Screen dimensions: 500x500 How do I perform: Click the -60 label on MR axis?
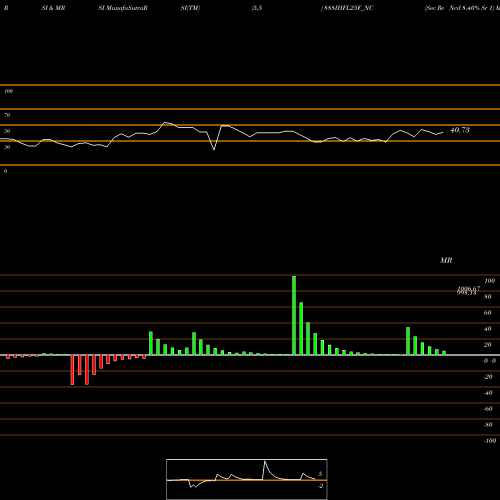pos(488,409)
